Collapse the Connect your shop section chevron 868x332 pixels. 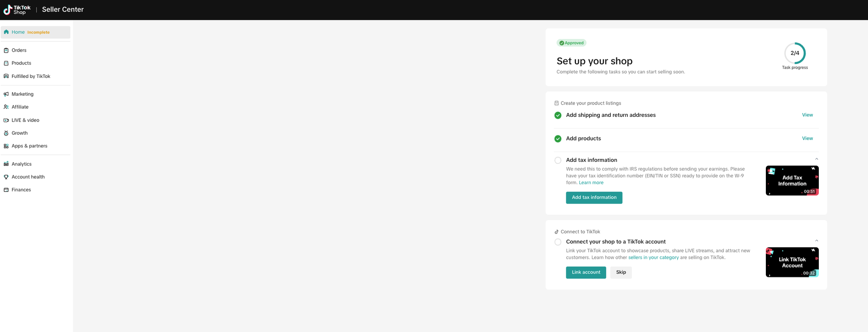pyautogui.click(x=816, y=241)
